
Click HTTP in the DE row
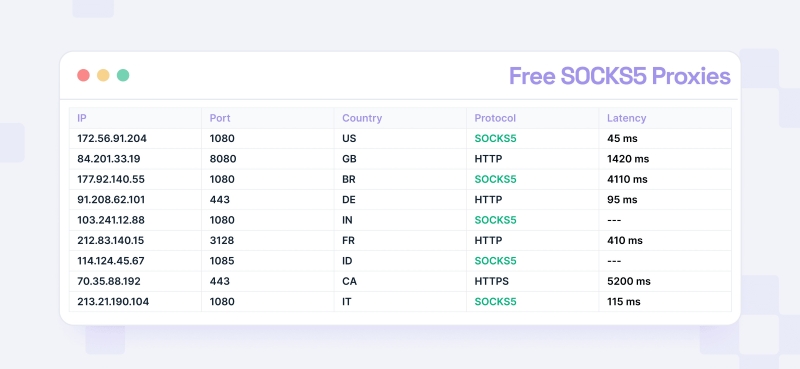[488, 200]
